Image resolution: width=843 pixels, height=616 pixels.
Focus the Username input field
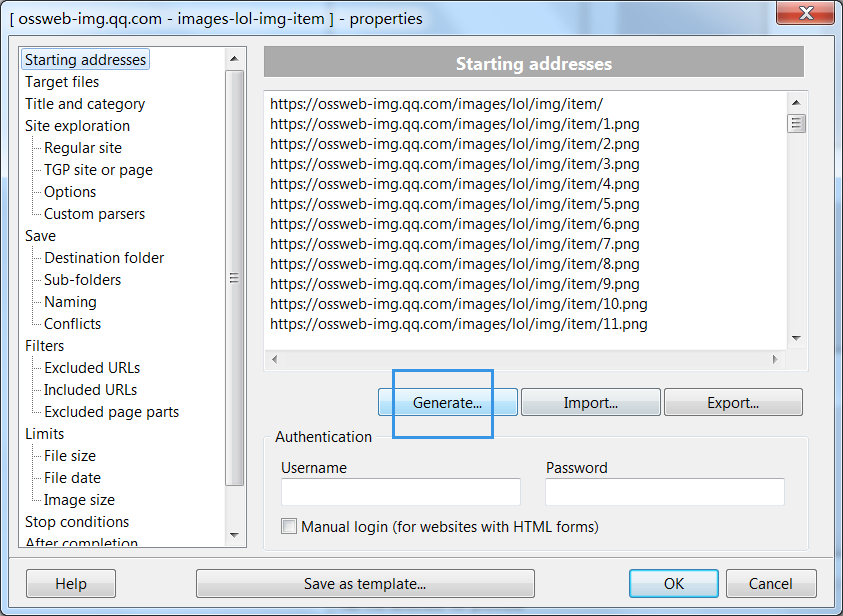(401, 492)
